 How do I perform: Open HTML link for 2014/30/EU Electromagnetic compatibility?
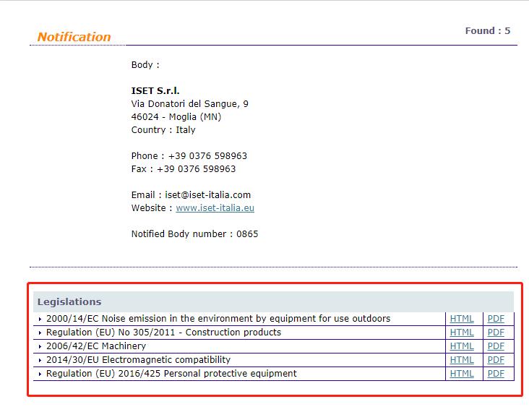(x=462, y=360)
